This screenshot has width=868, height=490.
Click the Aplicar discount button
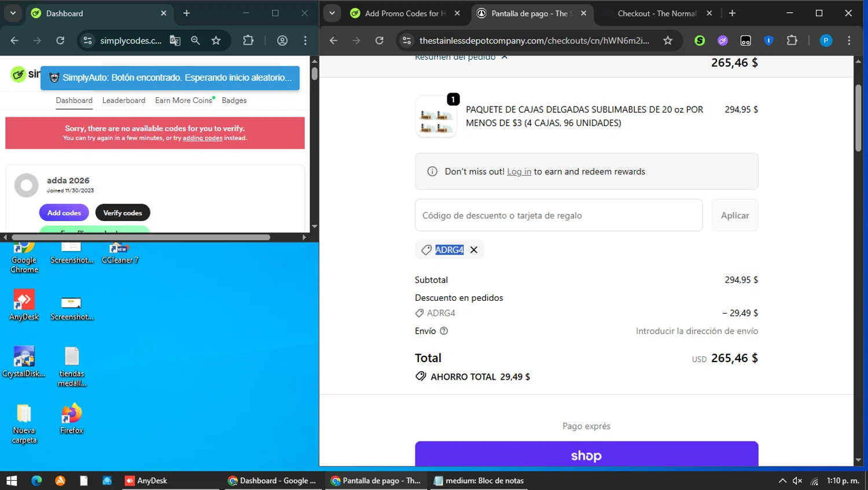pos(735,215)
